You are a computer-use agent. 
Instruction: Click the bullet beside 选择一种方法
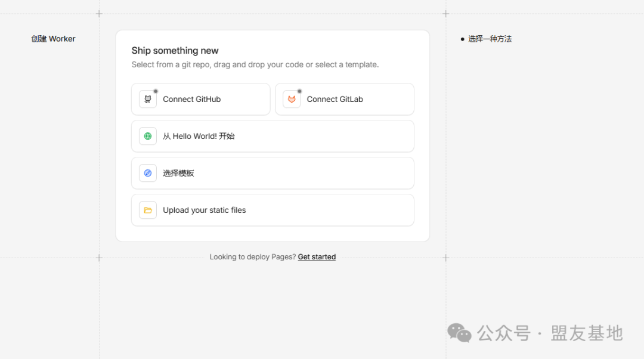point(462,39)
